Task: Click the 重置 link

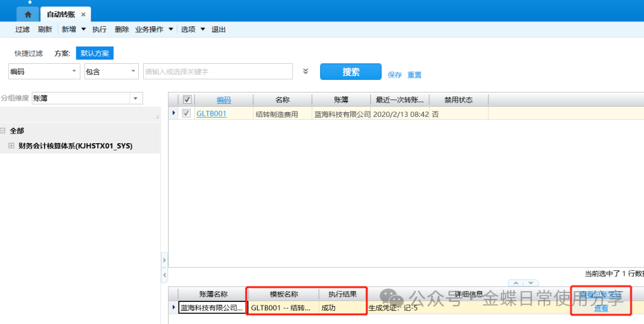Action: [x=414, y=75]
